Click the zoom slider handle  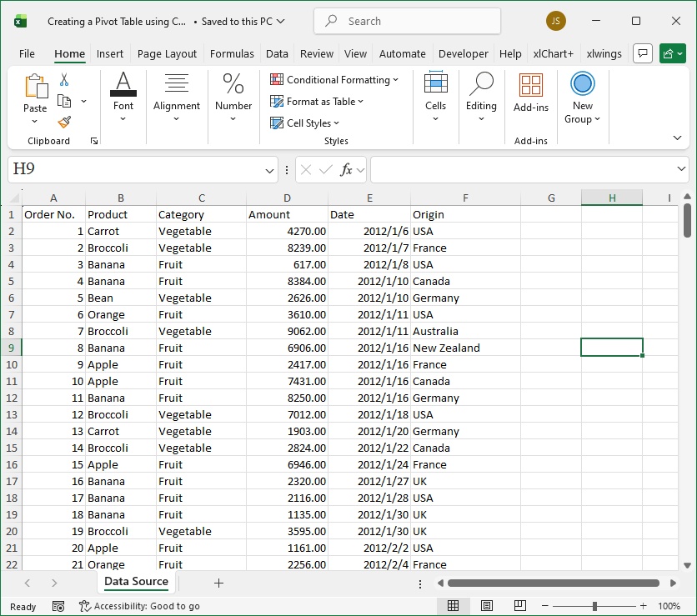click(594, 606)
